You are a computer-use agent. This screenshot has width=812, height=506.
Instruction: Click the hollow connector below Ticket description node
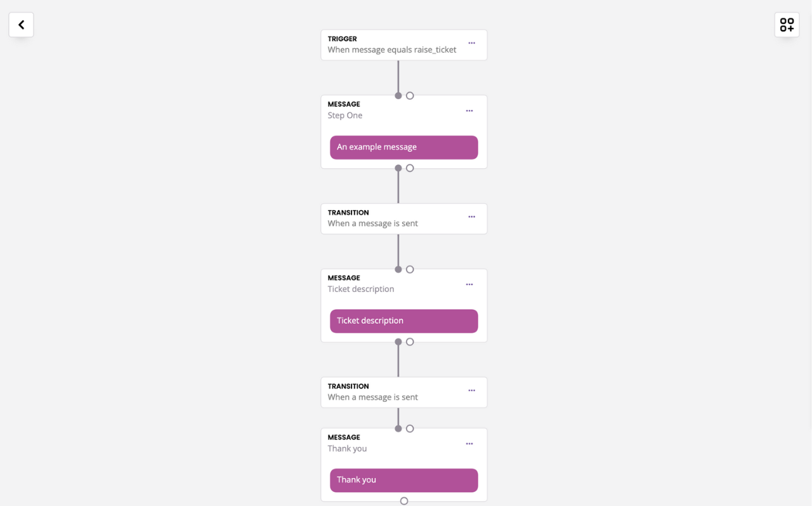click(x=410, y=342)
